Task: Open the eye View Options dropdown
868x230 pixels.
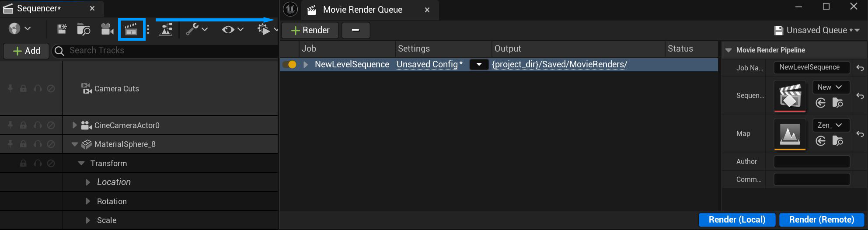Action: coord(232,29)
